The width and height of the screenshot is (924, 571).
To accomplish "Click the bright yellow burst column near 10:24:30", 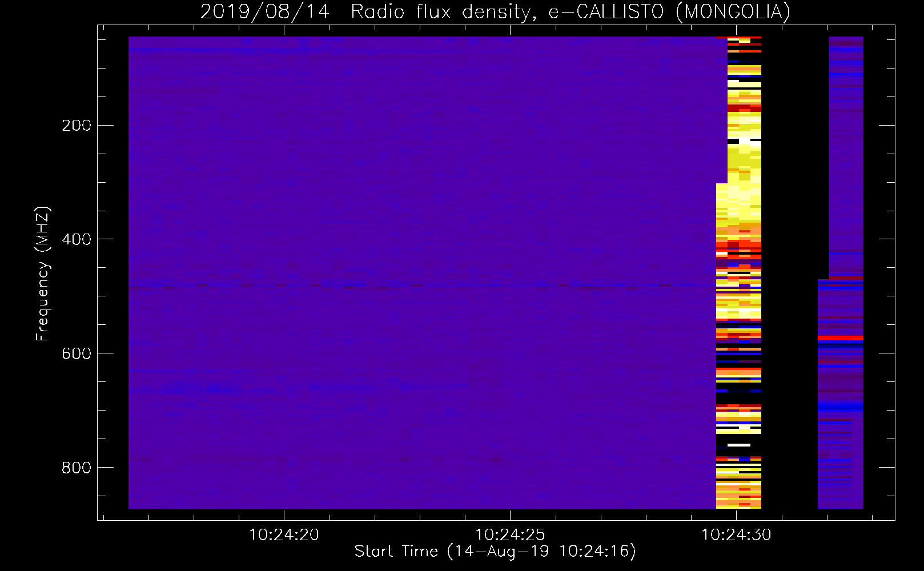I will (739, 272).
